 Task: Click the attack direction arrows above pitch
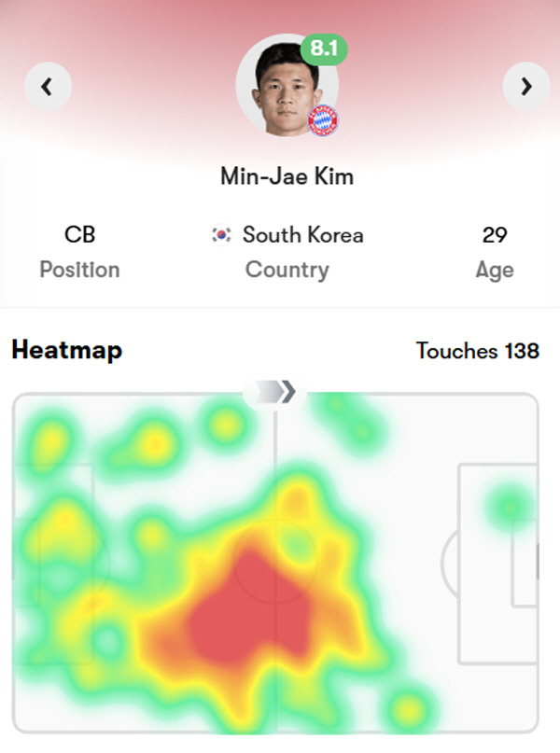(275, 392)
